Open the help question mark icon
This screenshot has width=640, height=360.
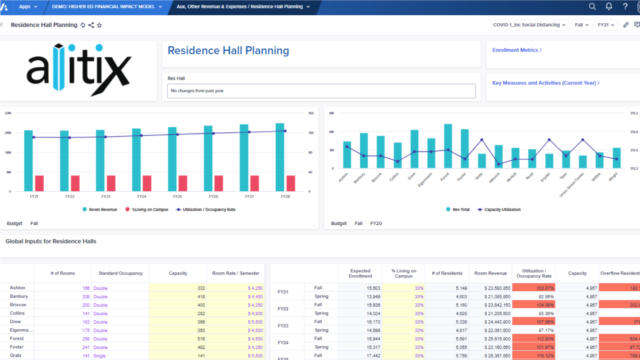[x=625, y=7]
